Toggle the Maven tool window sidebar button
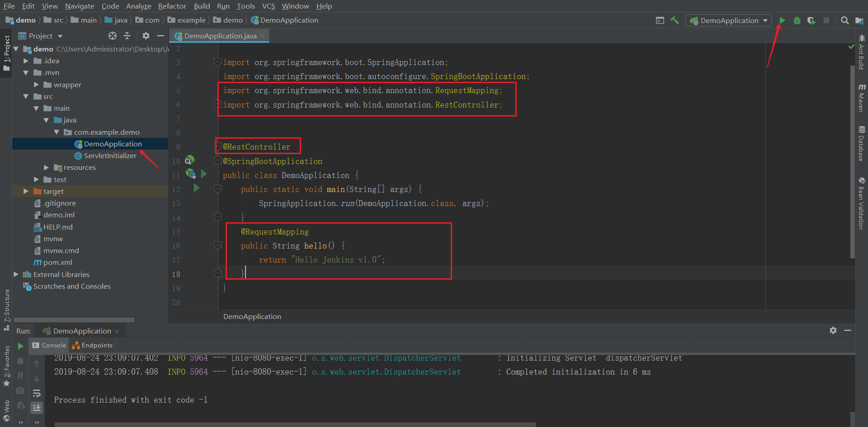This screenshot has height=427, width=868. [862, 97]
